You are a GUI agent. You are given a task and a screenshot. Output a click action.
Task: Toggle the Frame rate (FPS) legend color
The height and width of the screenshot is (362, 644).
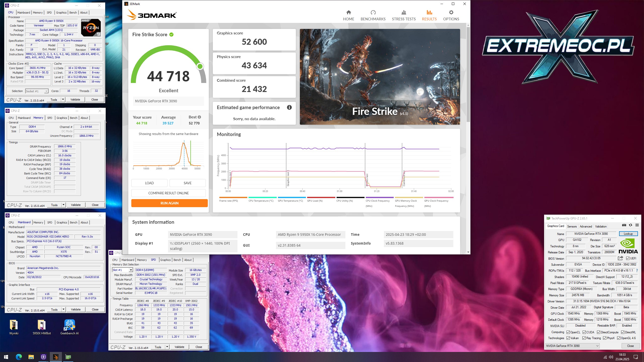(x=233, y=197)
